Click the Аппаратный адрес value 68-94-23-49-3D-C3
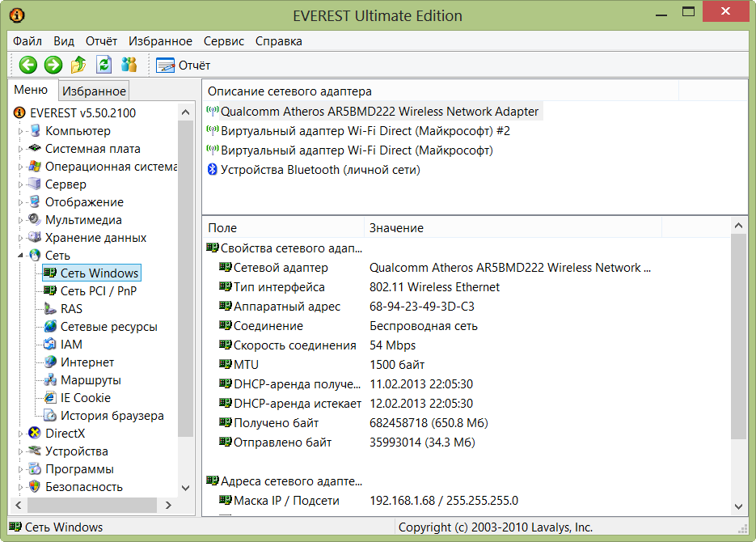Viewport: 756px width, 542px height. pyautogui.click(x=422, y=307)
